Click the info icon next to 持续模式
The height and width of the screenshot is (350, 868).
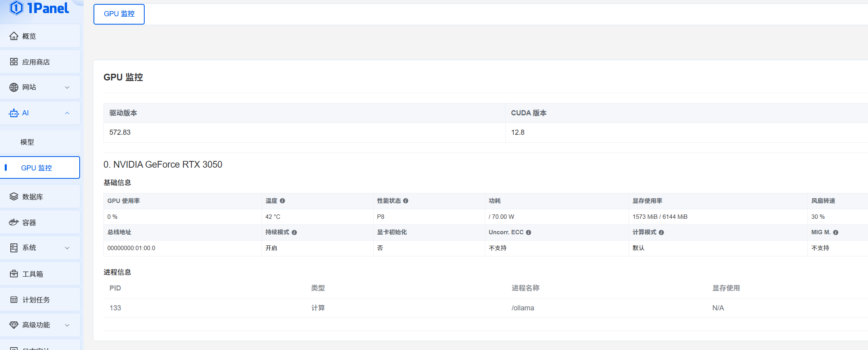click(294, 233)
